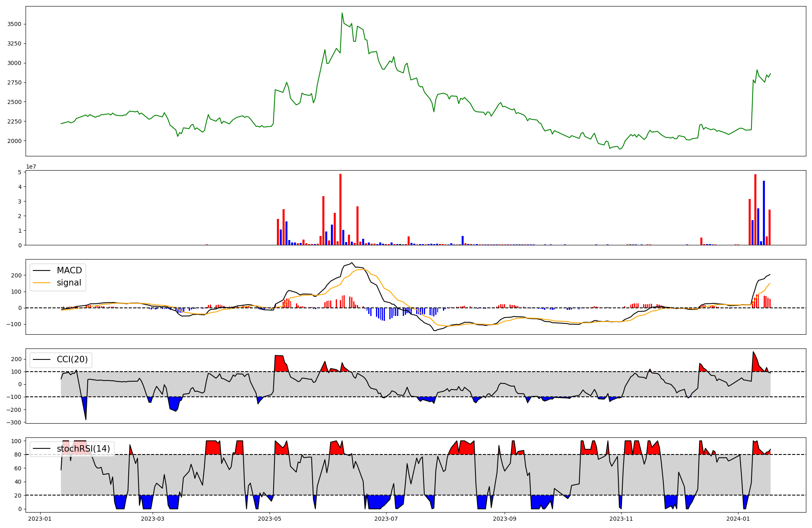The image size is (812, 528).
Task: Click the tallest red volume bar in June 2023
Action: [340, 209]
